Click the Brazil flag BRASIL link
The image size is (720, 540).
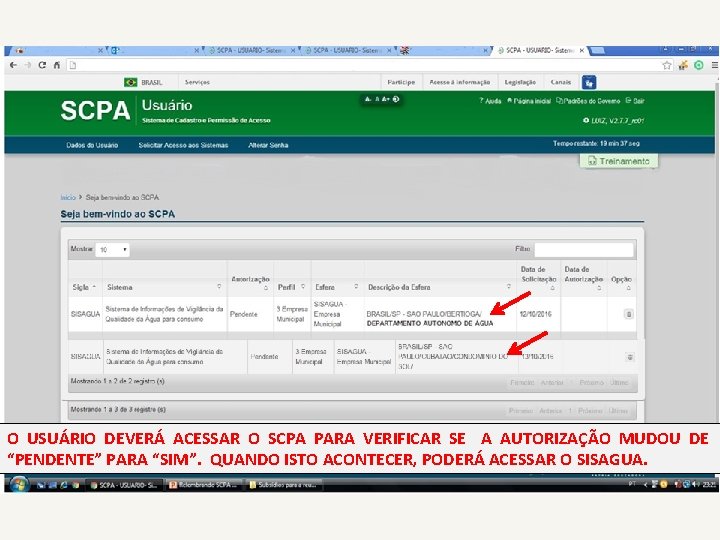coord(143,82)
